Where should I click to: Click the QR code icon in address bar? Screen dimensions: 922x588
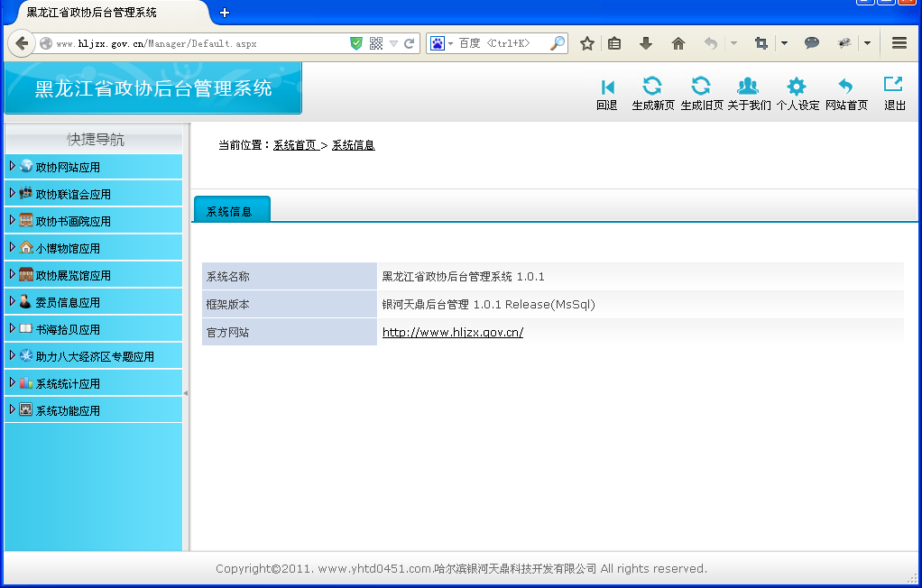click(x=376, y=43)
